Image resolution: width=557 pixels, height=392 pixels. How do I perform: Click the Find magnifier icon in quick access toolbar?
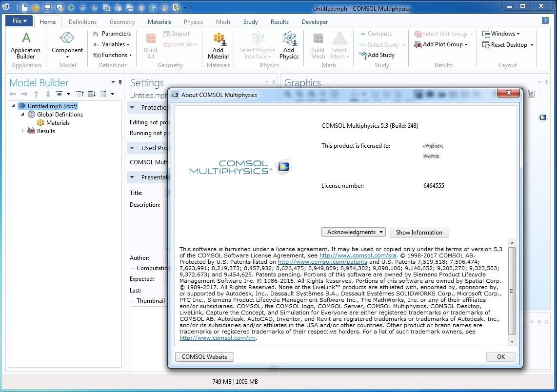(176, 7)
